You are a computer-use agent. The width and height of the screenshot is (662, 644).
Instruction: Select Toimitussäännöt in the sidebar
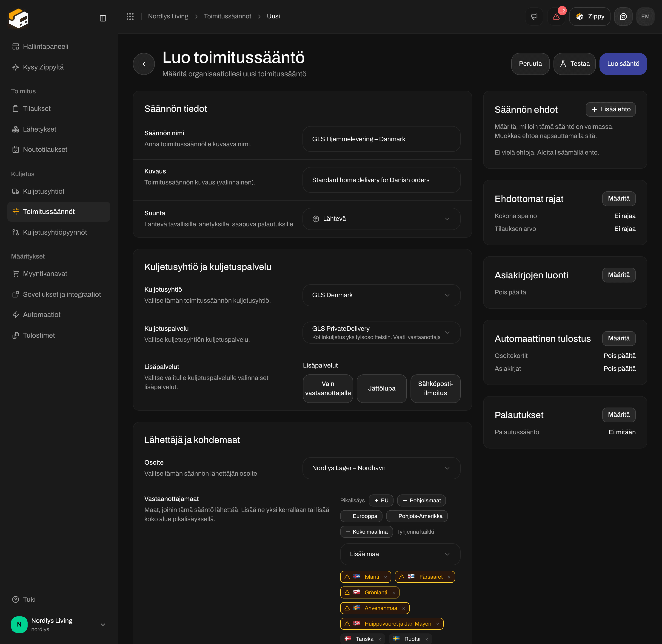(x=58, y=212)
